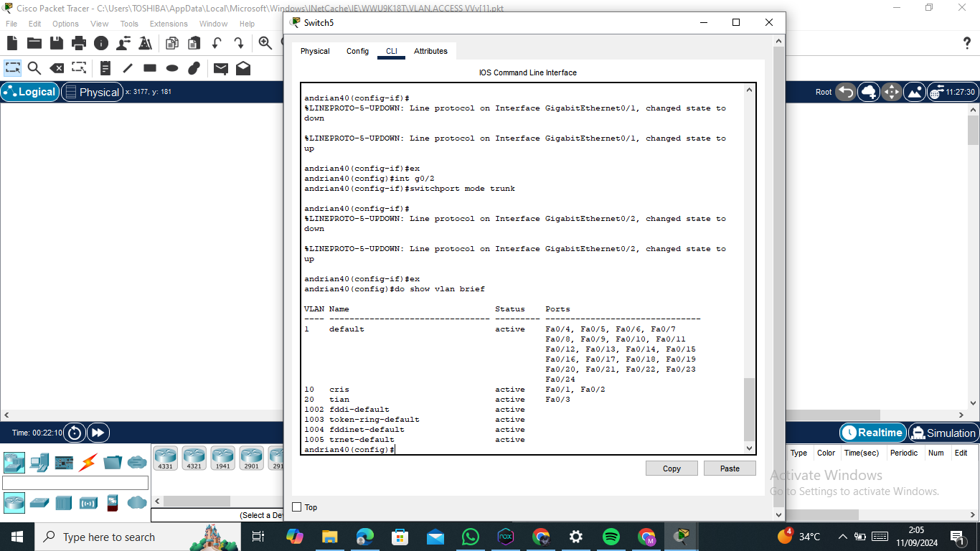Click the Paste icon in main toolbar
This screenshot has height=551, width=980.
click(194, 43)
